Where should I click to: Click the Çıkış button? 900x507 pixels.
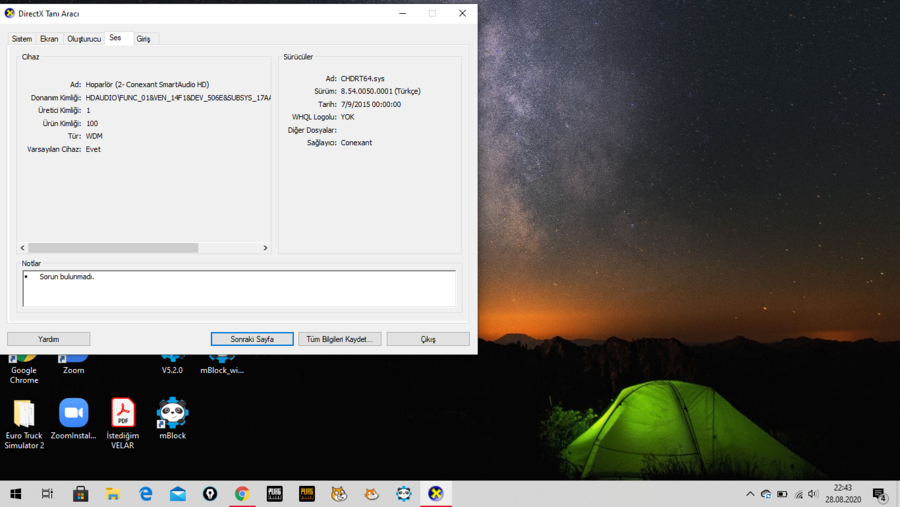pyautogui.click(x=428, y=339)
